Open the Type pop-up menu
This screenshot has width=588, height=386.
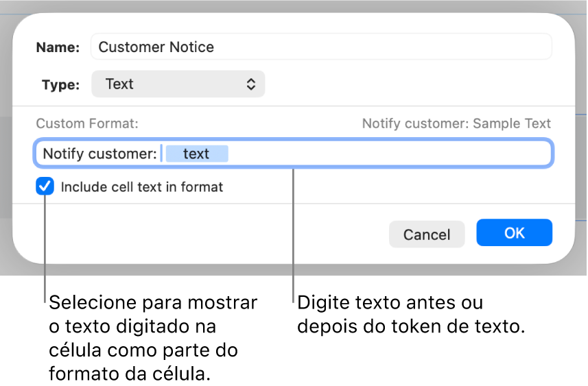click(178, 84)
